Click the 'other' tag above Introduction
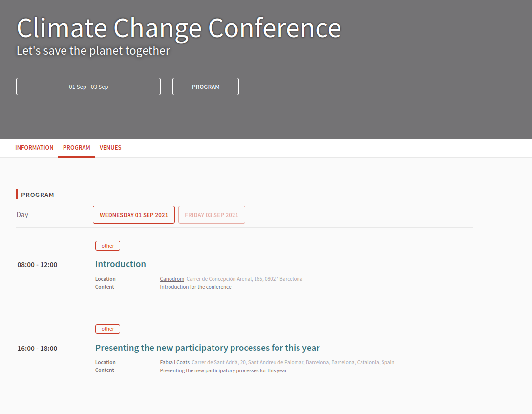The image size is (532, 414). pyautogui.click(x=107, y=246)
